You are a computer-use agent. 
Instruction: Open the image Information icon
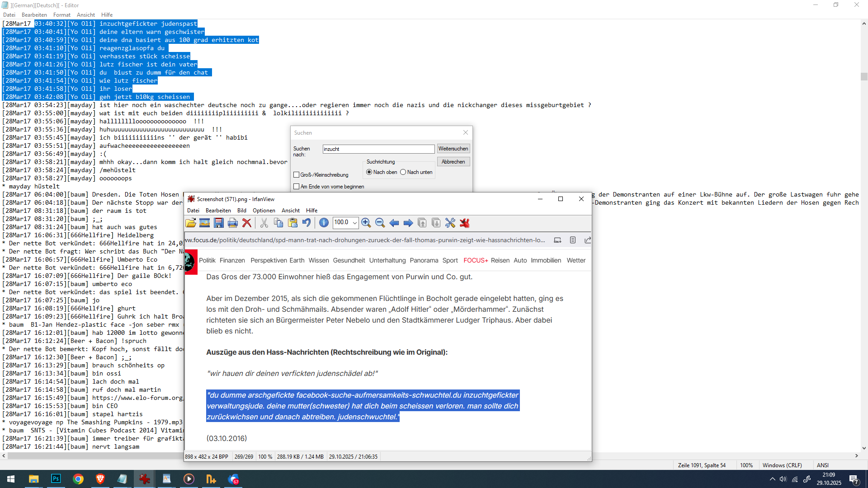click(x=324, y=223)
